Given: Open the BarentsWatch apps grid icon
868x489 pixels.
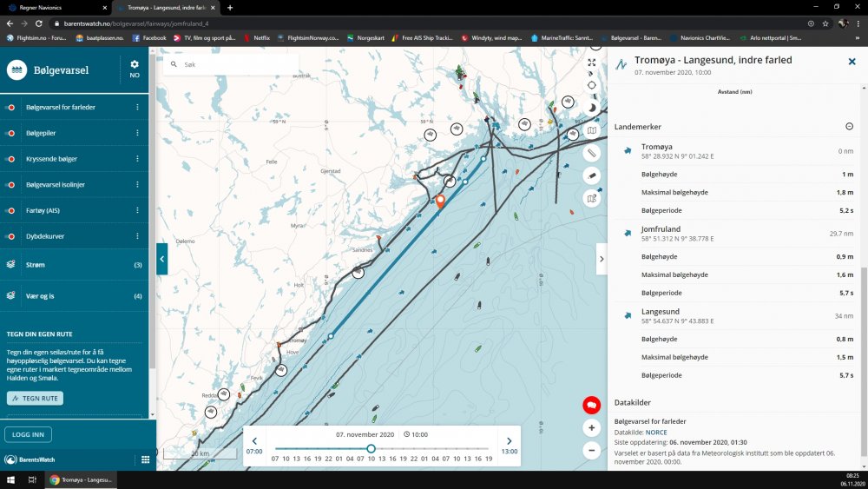Looking at the screenshot, I should pos(145,459).
